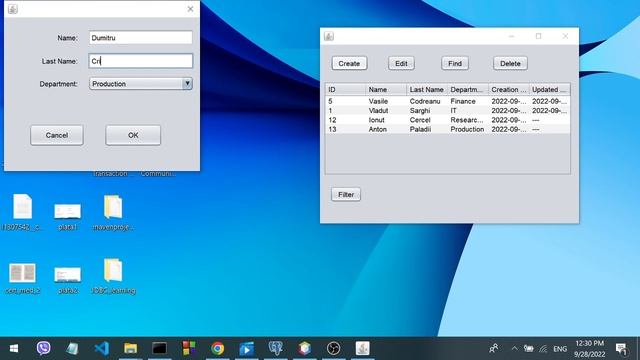Focus the Name field containing Dumitru
This screenshot has height=360, width=640.
pyautogui.click(x=140, y=38)
